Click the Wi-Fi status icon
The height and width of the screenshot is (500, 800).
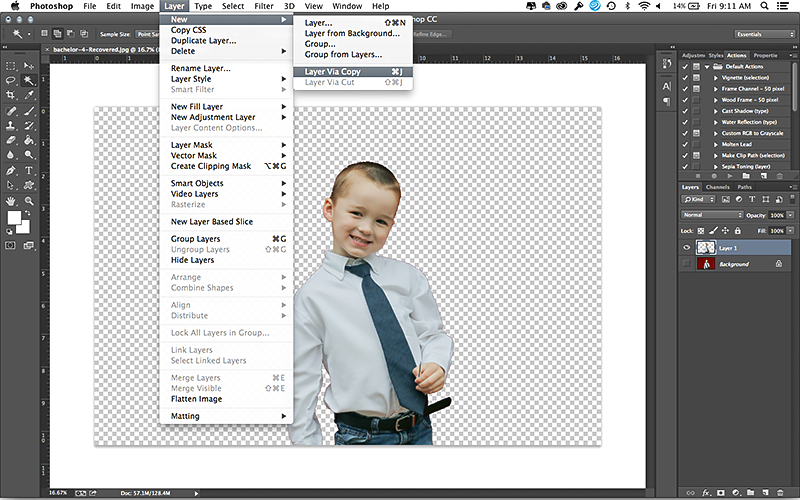(x=644, y=6)
